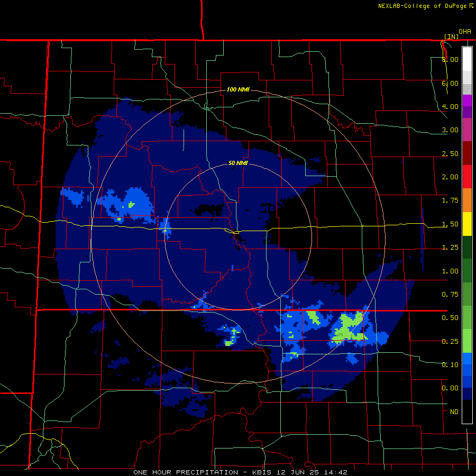Pick the bright red swatch in the color scale
This screenshot has height=476, width=476.
coord(467,177)
